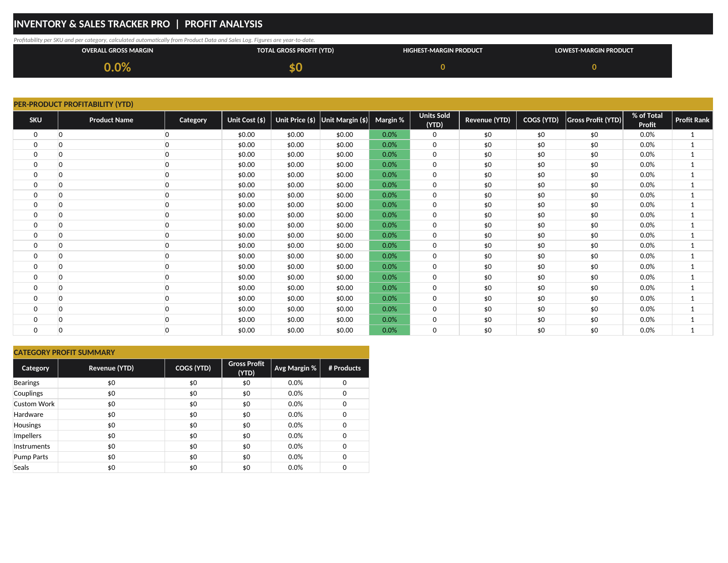Image resolution: width=728 pixels, height=563 pixels.
Task: Click the Unit Cost ($) column header
Action: 246,120
